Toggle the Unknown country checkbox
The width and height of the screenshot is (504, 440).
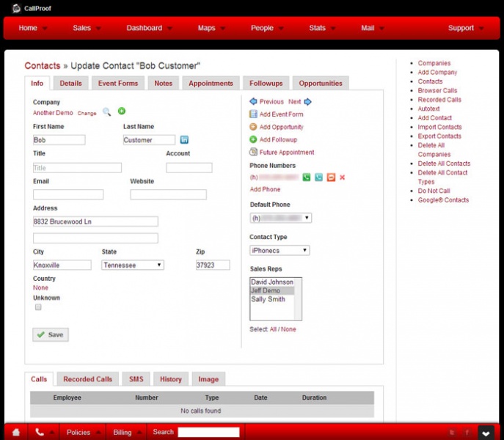point(38,307)
